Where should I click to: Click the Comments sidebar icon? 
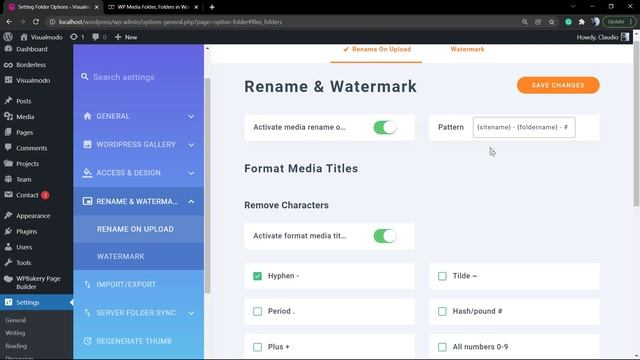pos(8,148)
